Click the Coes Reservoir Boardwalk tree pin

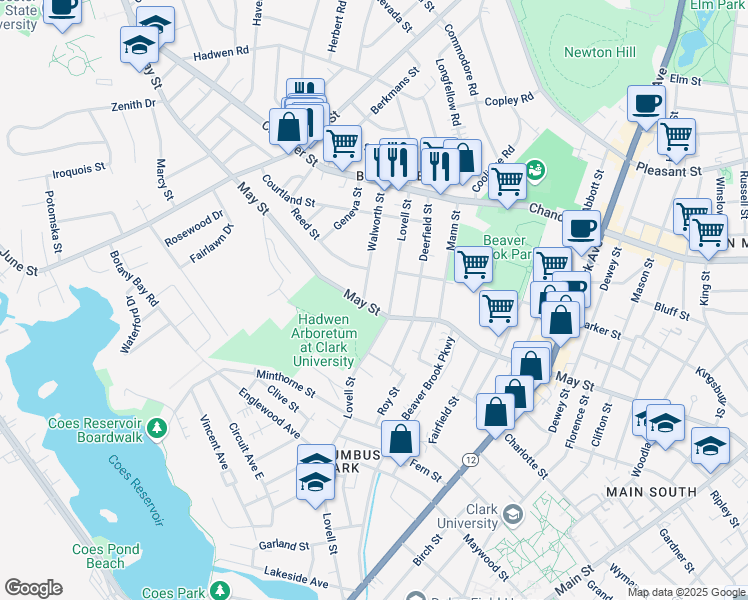coord(156,428)
